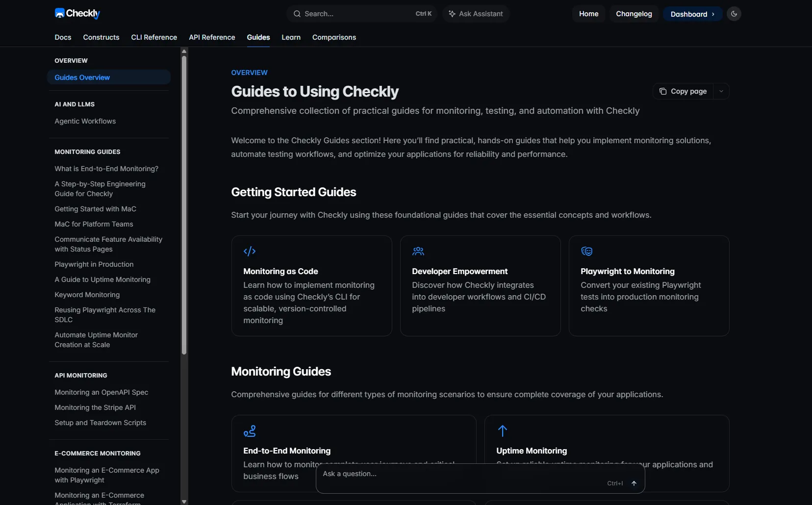Viewport: 812px width, 505px height.
Task: Switch to API Reference tab
Action: coord(212,37)
